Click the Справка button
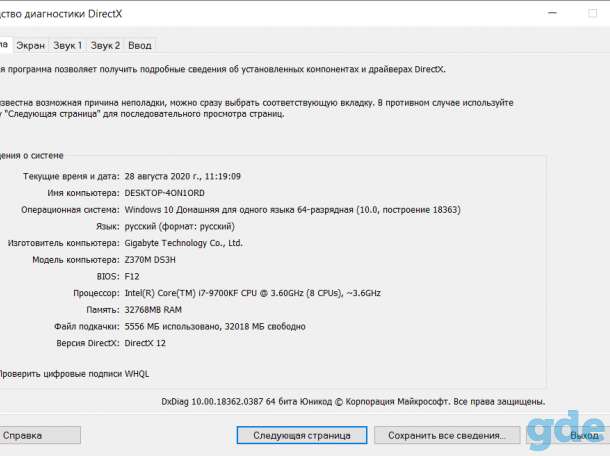Viewport: 610px width, 456px height. pyautogui.click(x=39, y=435)
